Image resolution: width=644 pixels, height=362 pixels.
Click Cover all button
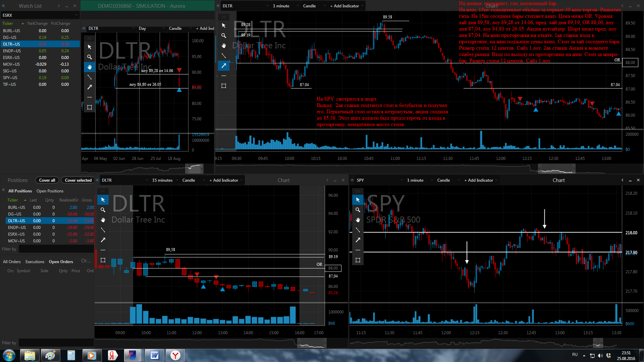click(47, 180)
